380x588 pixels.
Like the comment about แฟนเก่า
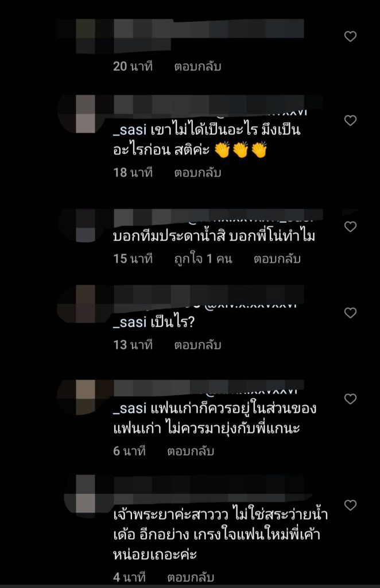pyautogui.click(x=350, y=399)
